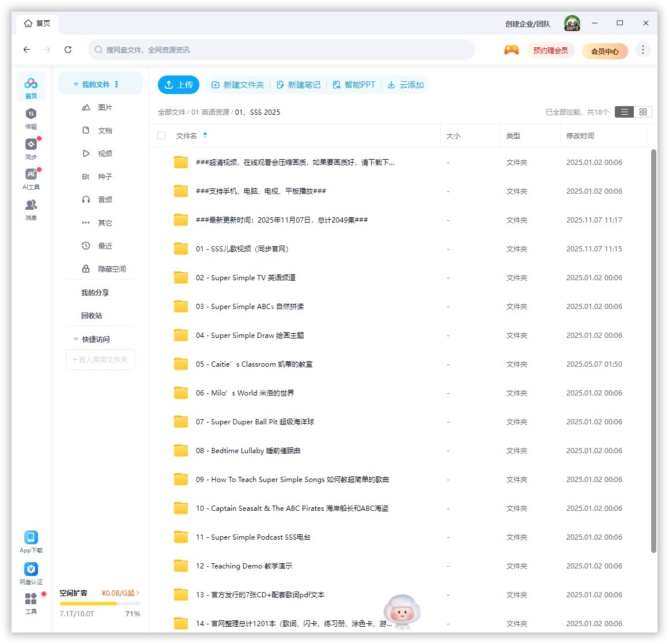
Task: Click the storage usage progress bar
Action: point(100,604)
